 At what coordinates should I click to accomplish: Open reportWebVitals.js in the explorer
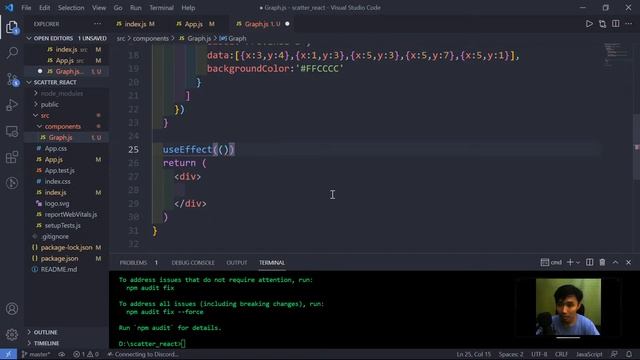click(x=71, y=214)
